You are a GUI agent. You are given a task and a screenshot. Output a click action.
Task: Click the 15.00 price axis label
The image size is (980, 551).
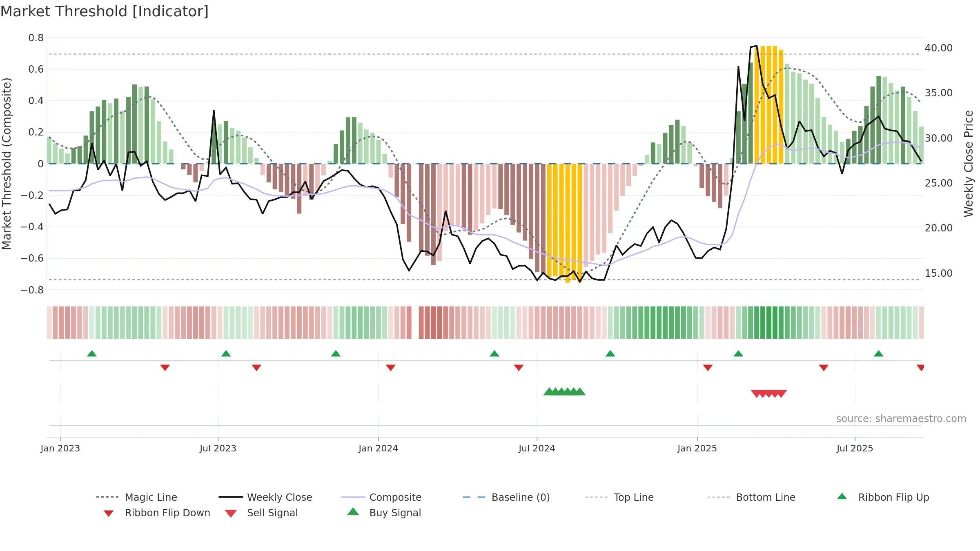click(939, 273)
